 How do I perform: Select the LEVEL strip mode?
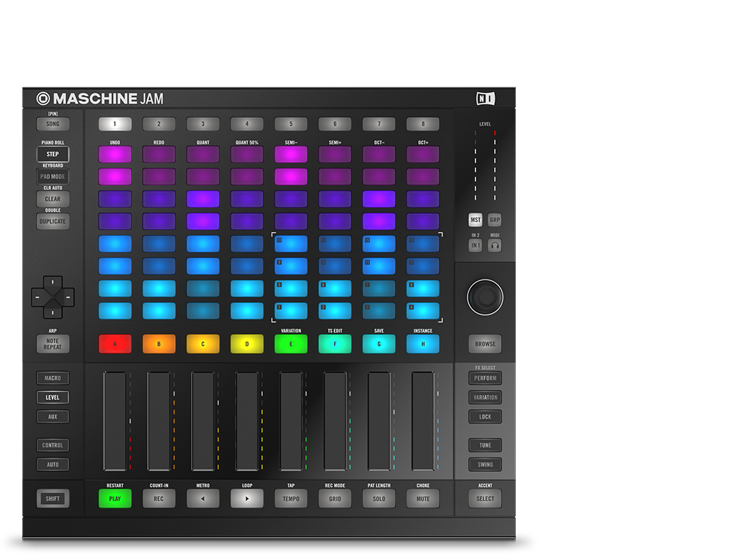(x=53, y=397)
